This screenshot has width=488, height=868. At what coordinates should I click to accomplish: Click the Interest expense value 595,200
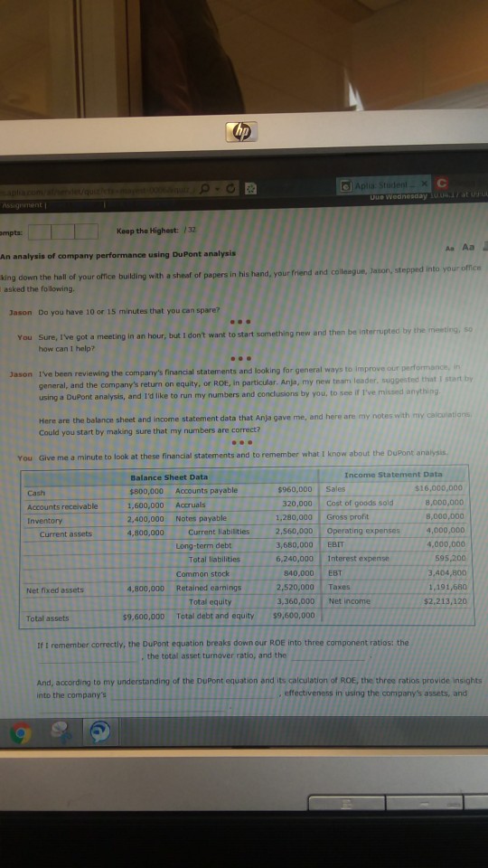[x=451, y=559]
